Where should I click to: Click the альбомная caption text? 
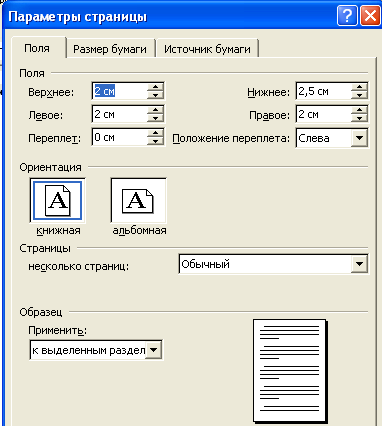[x=139, y=231]
